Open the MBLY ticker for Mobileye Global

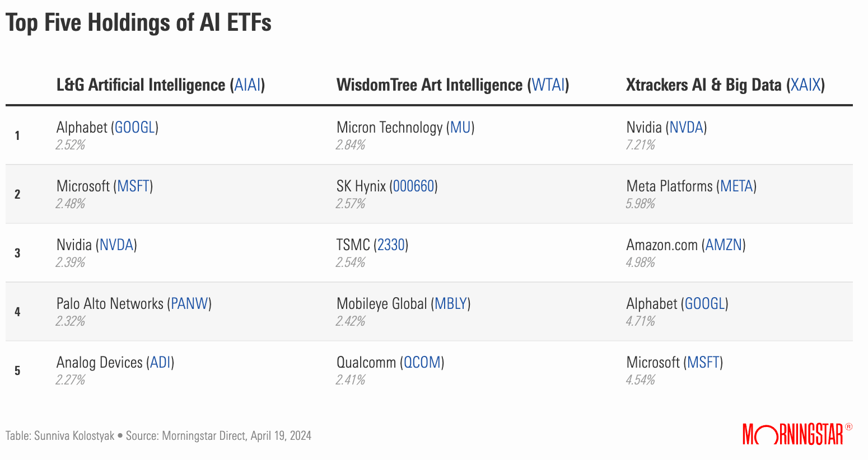point(451,304)
